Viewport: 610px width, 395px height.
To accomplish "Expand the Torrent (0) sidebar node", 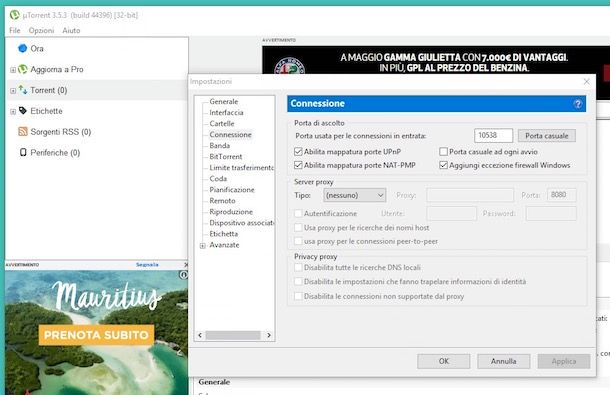I will [13, 91].
